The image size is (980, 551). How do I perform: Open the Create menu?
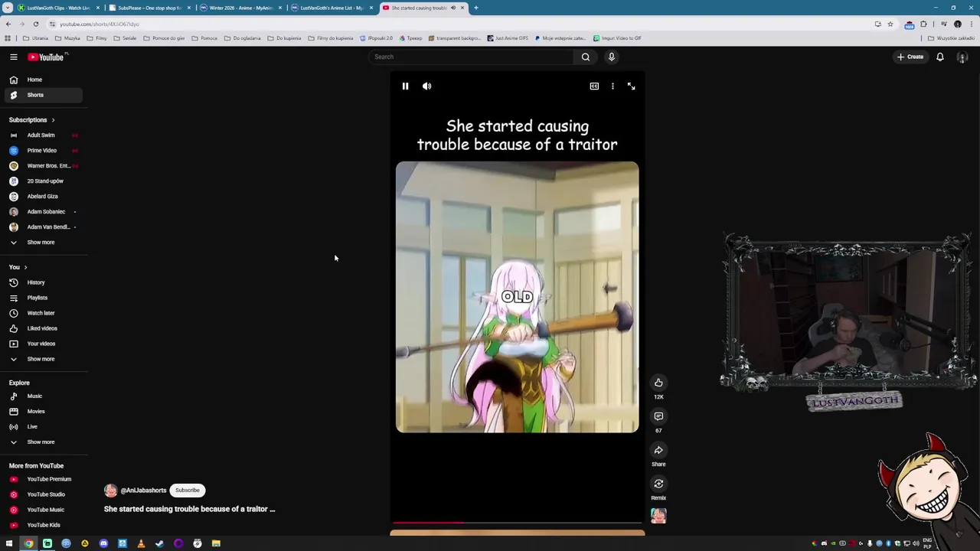tap(911, 57)
